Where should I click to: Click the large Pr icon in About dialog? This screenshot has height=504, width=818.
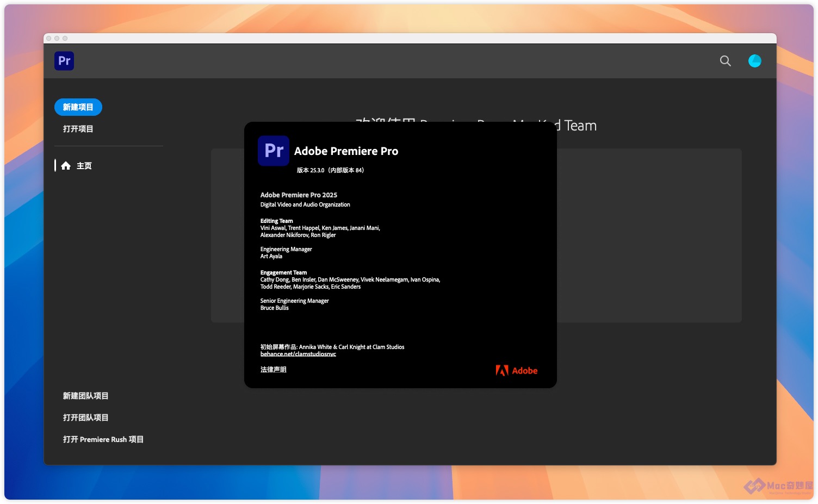274,151
